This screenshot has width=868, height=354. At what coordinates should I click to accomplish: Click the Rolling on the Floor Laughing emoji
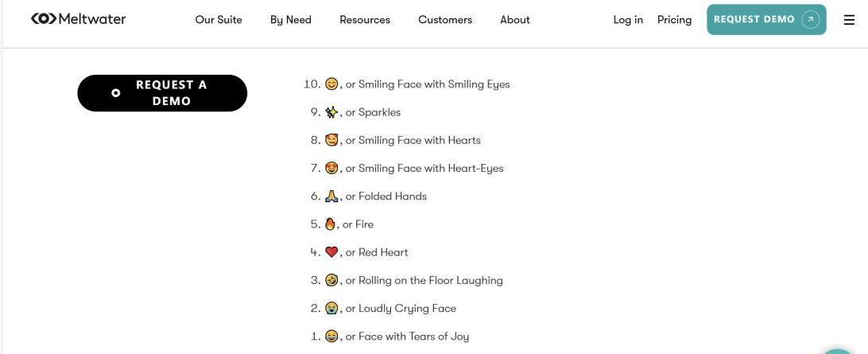tap(331, 280)
